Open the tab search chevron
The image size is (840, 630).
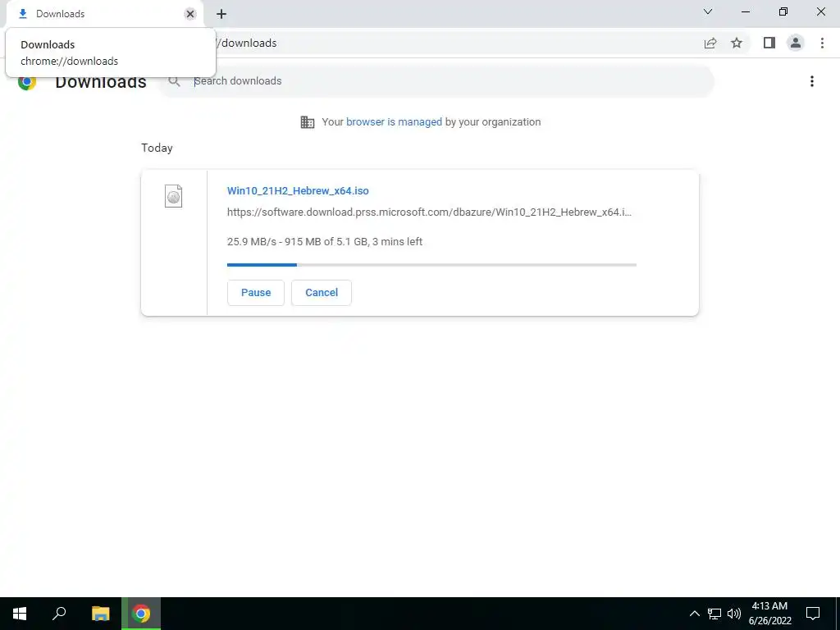[x=708, y=11]
